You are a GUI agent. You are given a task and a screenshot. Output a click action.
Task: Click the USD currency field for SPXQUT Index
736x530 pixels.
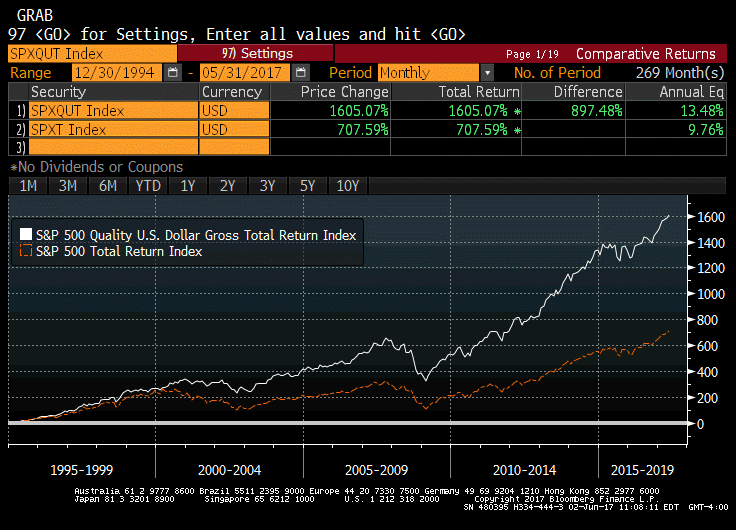235,110
